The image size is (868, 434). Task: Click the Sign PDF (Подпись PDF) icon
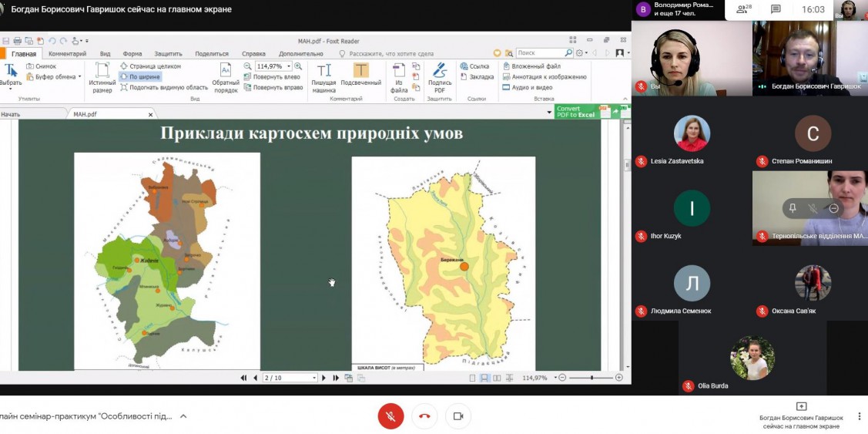coord(440,76)
